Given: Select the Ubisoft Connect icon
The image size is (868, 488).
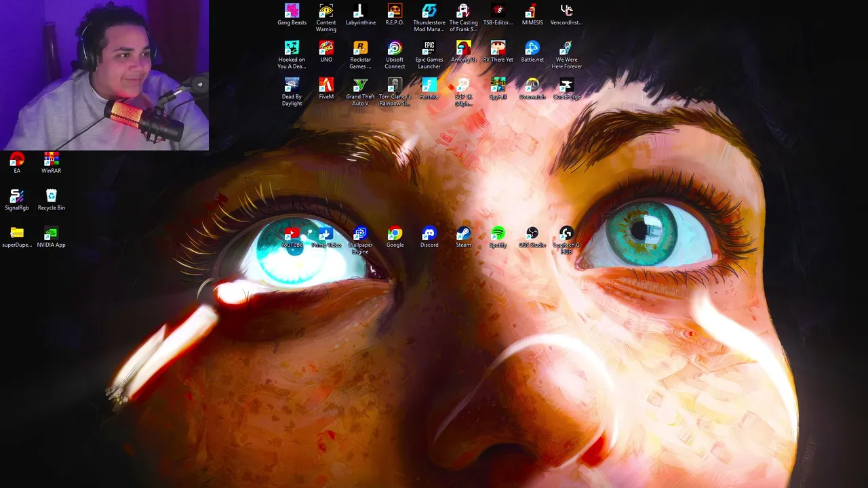Looking at the screenshot, I should [395, 55].
